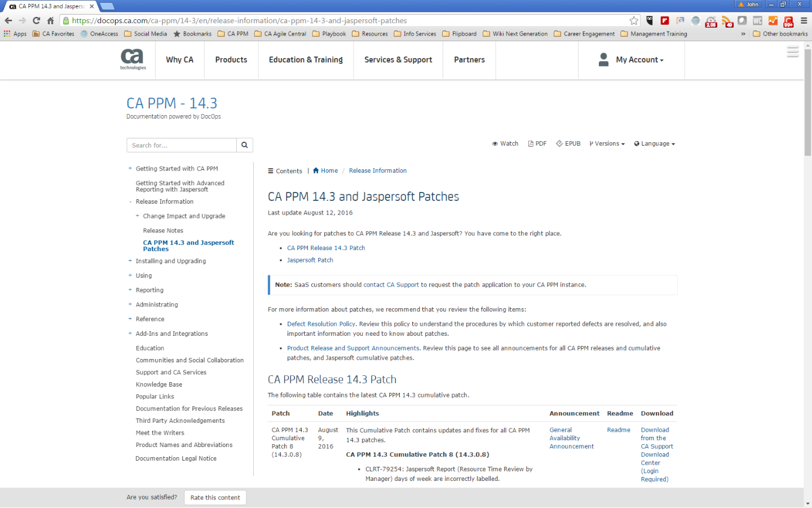
Task: Open the Partners menu
Action: (x=469, y=60)
